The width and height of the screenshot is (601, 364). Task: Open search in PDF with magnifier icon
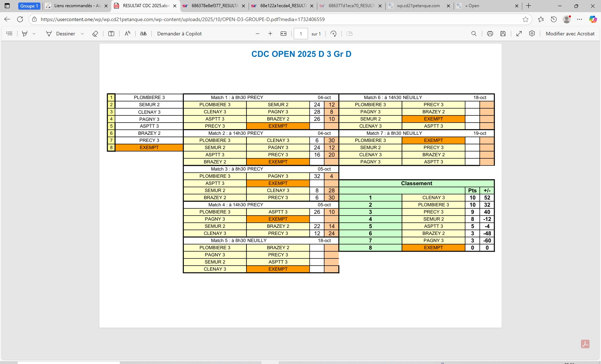[474, 34]
